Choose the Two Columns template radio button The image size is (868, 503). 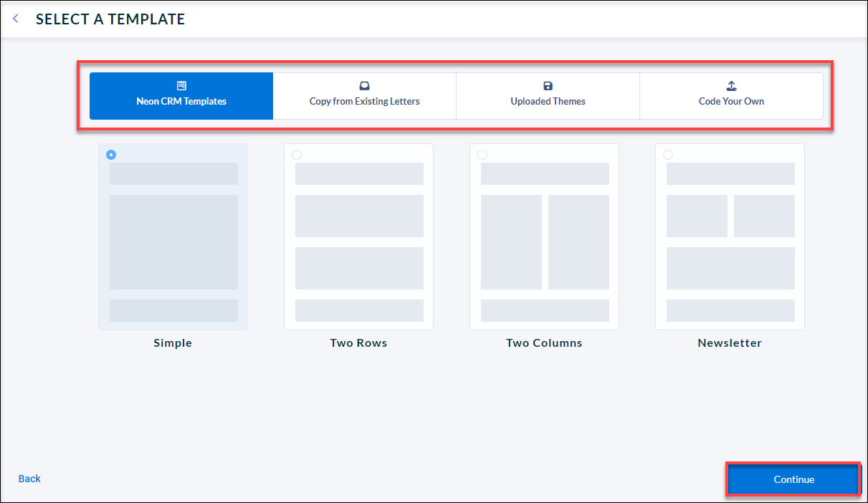pos(482,155)
